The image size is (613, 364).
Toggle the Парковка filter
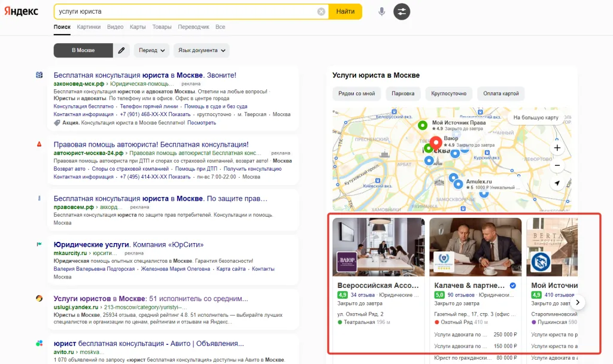(403, 93)
